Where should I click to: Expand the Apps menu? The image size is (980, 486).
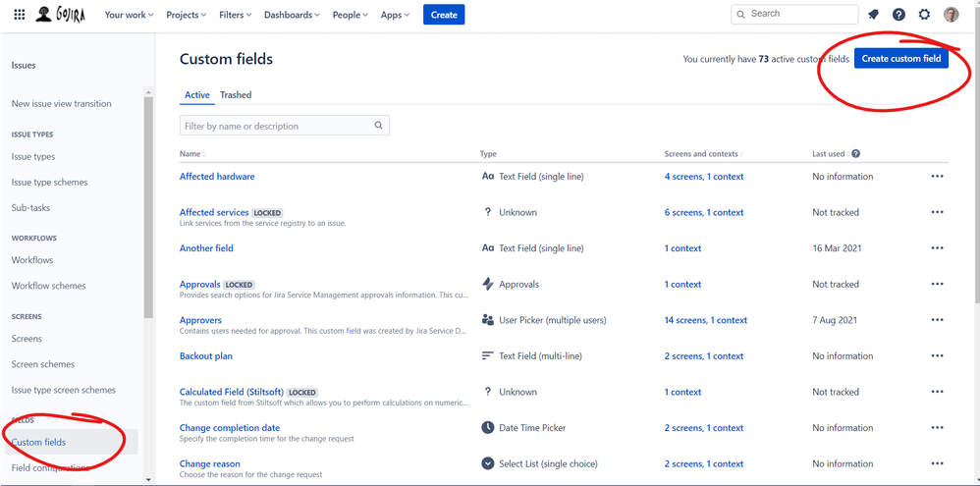[395, 15]
